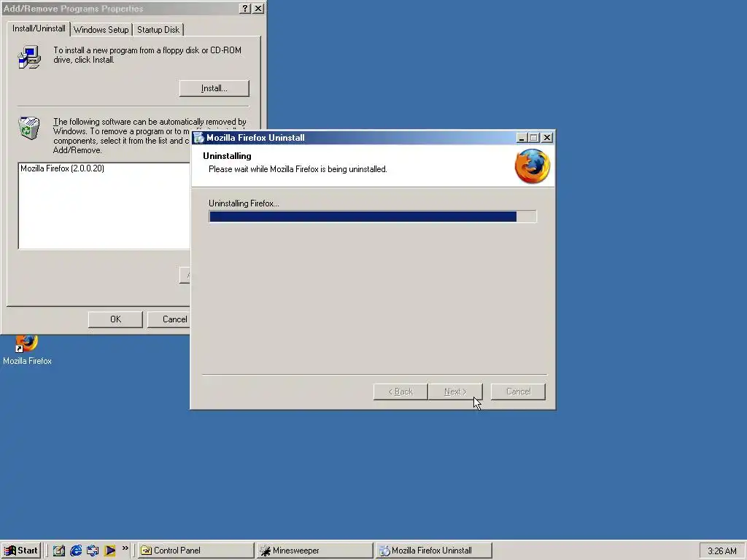Click Cancel in Add/Remove Programs dialog

pos(169,319)
